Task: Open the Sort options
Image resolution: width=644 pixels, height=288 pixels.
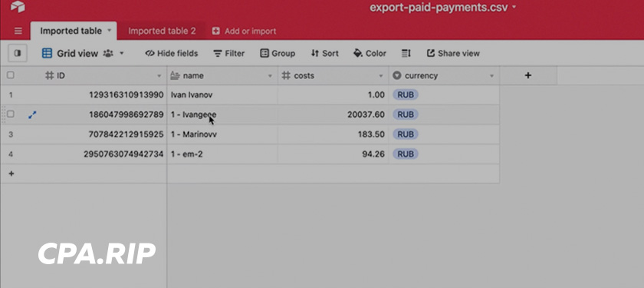Action: [x=324, y=53]
